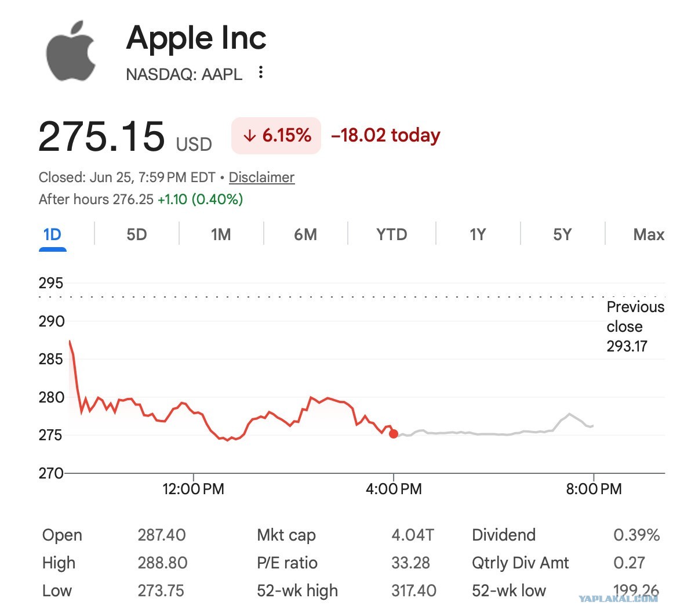Open the Disclaimer link

pyautogui.click(x=261, y=177)
